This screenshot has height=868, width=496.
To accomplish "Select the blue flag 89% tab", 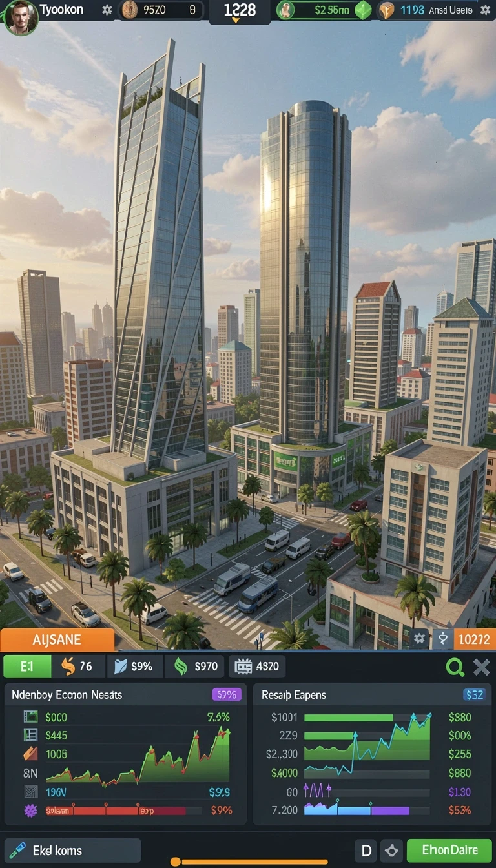I will pyautogui.click(x=134, y=666).
